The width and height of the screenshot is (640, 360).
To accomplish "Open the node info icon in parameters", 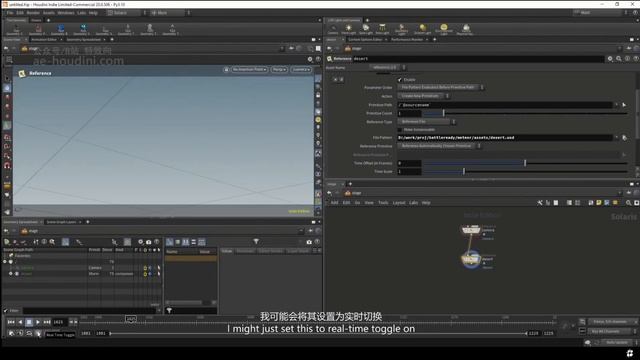I will pyautogui.click(x=627, y=59).
